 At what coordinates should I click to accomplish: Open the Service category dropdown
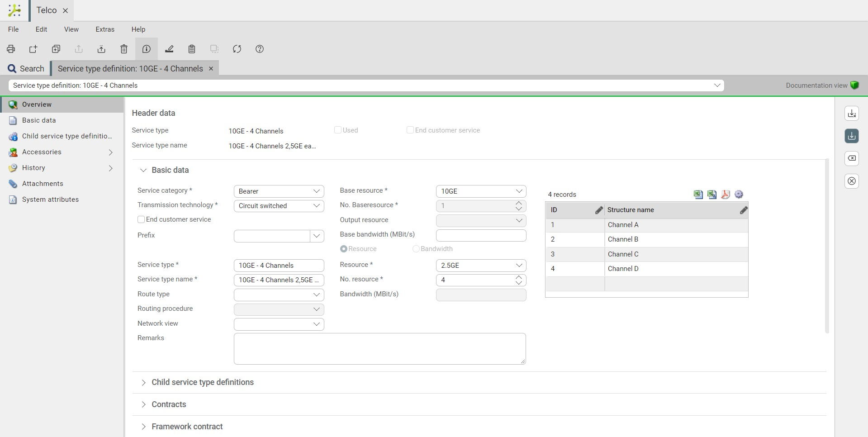coord(279,191)
